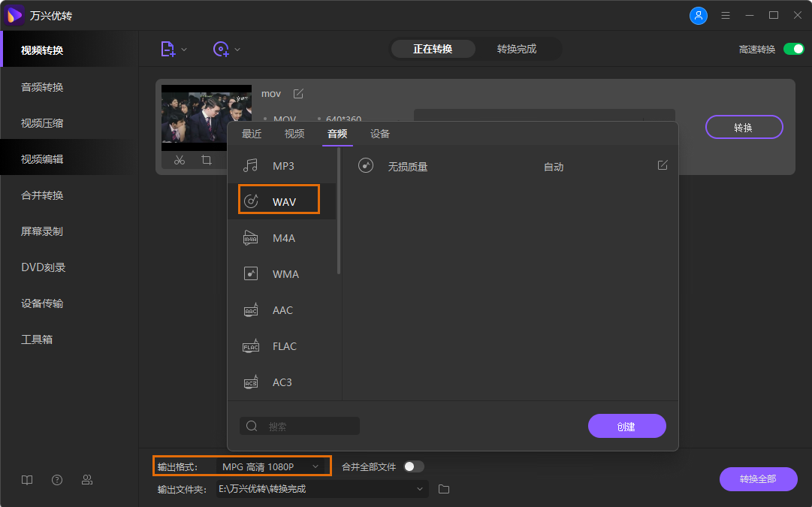Click the 创建 create format button
The height and width of the screenshot is (507, 812).
pos(626,426)
